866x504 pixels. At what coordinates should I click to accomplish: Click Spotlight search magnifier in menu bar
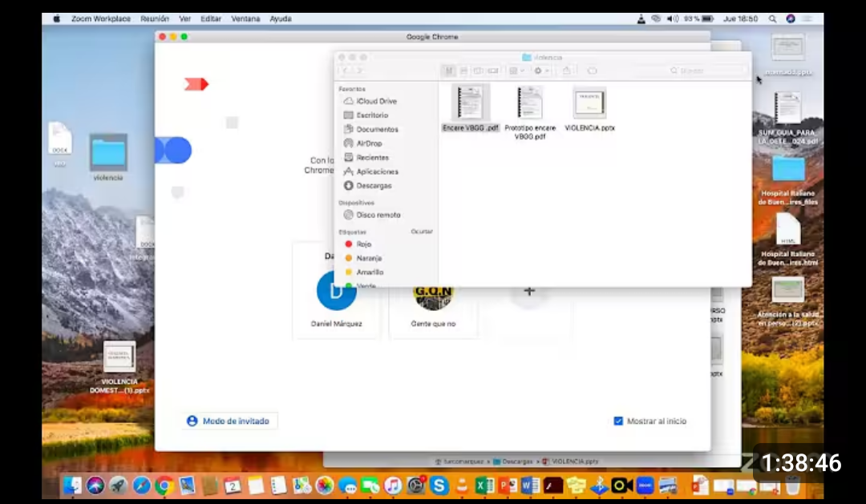point(772,18)
